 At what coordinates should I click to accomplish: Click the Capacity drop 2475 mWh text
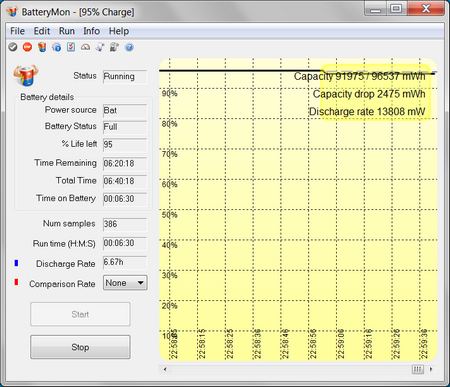369,94
